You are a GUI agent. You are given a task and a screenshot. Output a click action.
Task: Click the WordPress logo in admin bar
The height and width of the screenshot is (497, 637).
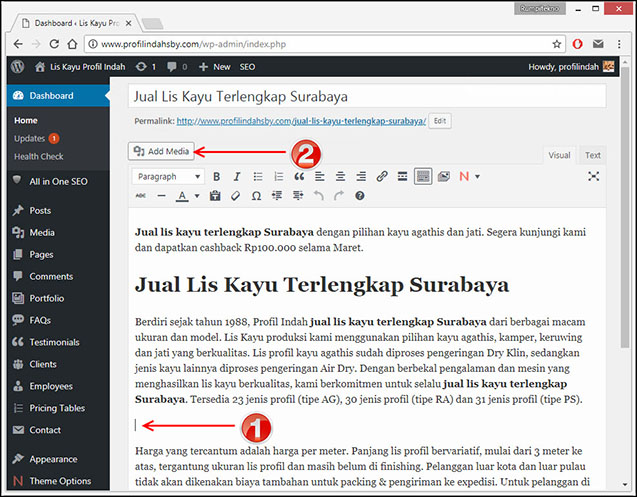click(17, 67)
